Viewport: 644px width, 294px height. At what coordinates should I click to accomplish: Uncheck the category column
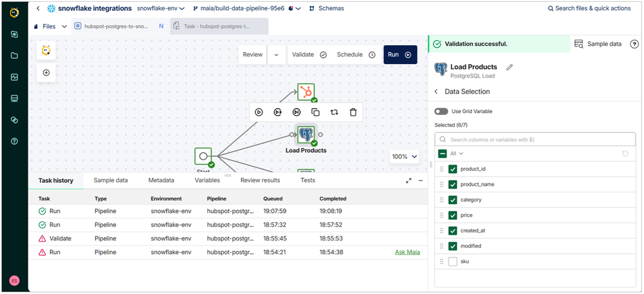(453, 200)
